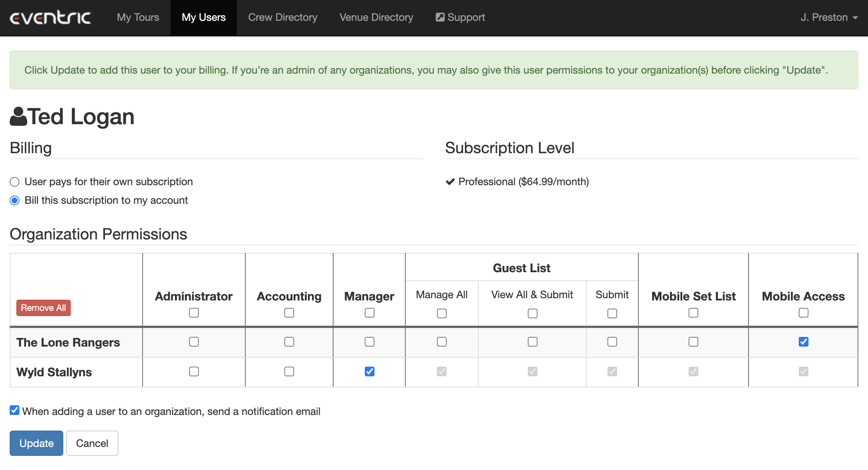Image resolution: width=868 pixels, height=470 pixels.
Task: Open the My Tours tab
Action: [x=138, y=17]
